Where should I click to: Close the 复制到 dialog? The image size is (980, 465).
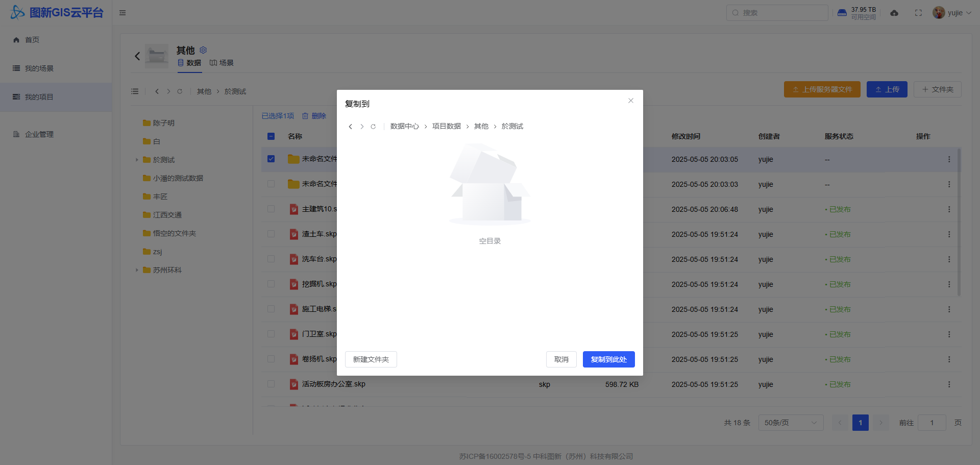point(631,101)
